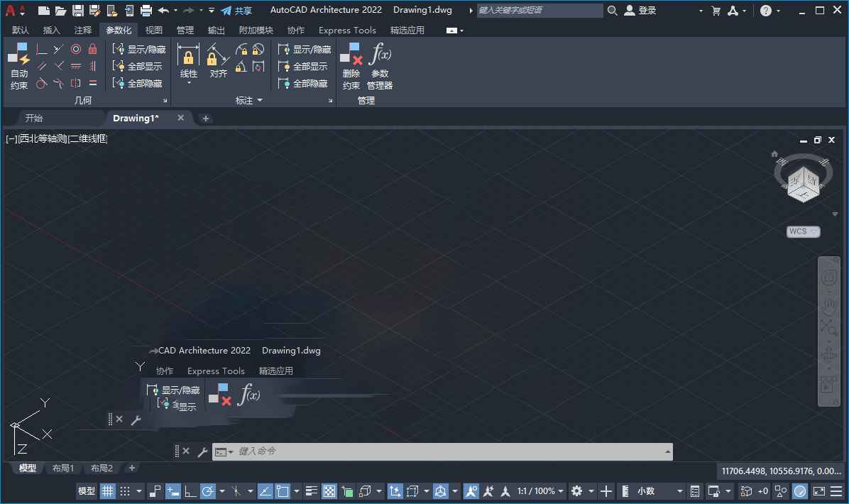Open the snap mode settings dropdown arrow
849x504 pixels.
[x=139, y=491]
